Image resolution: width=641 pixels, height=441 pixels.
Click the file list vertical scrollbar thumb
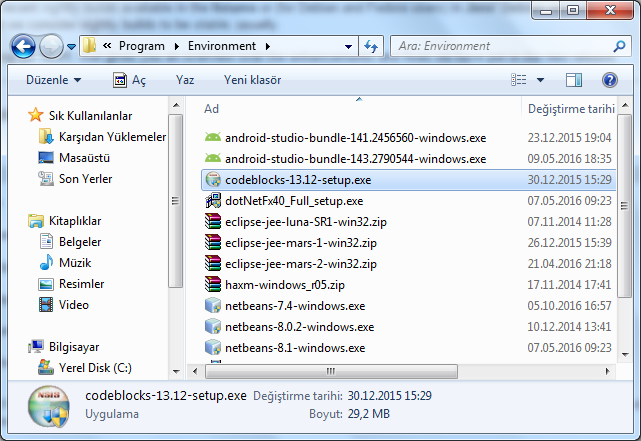pyautogui.click(x=624, y=206)
